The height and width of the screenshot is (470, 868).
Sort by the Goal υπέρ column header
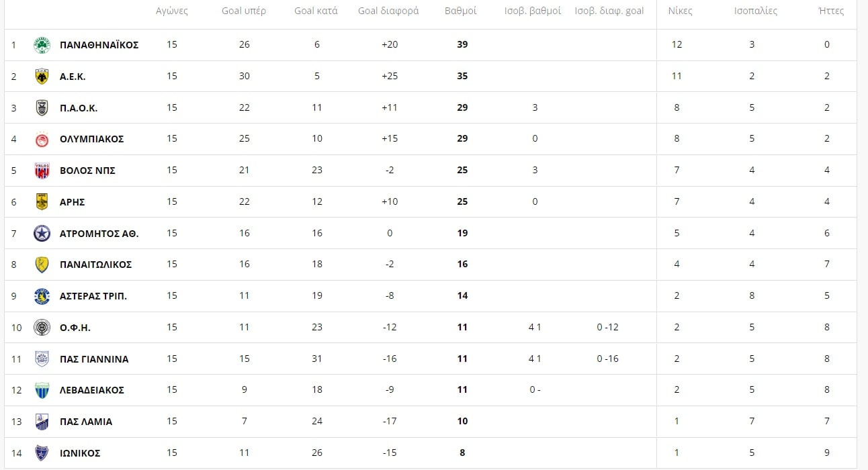pyautogui.click(x=244, y=11)
